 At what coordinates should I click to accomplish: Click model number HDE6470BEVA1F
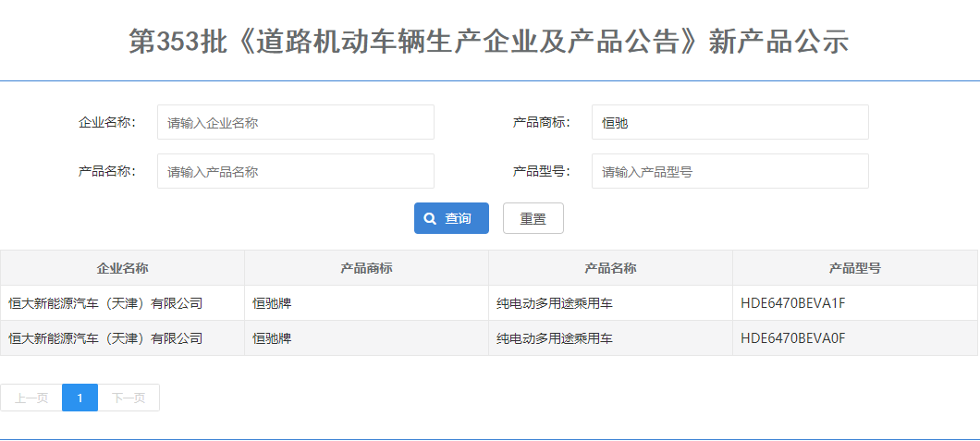click(x=793, y=303)
